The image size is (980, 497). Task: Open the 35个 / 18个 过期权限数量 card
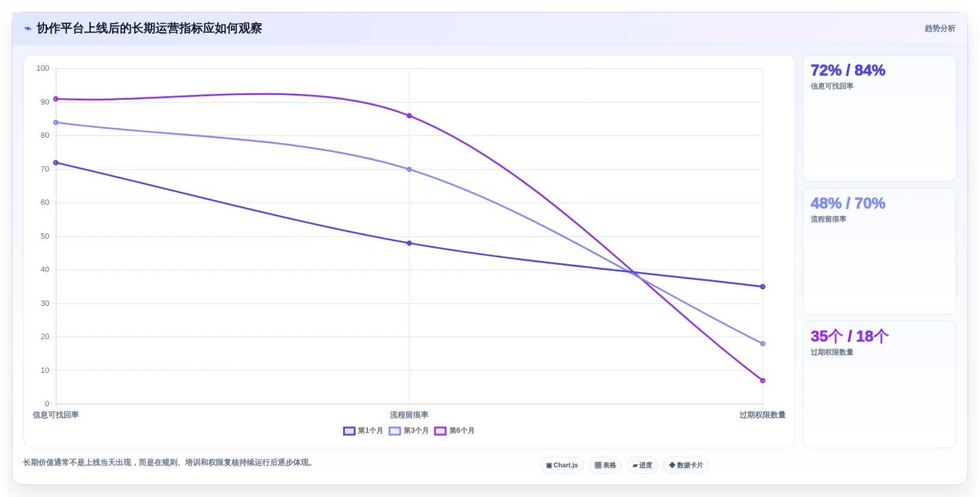(x=879, y=384)
